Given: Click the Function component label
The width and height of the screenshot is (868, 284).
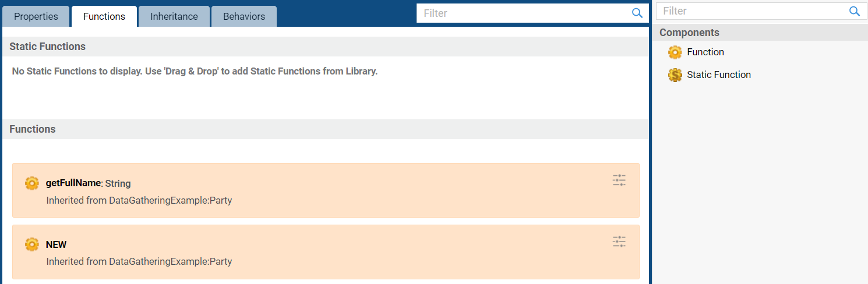Looking at the screenshot, I should pos(705,52).
